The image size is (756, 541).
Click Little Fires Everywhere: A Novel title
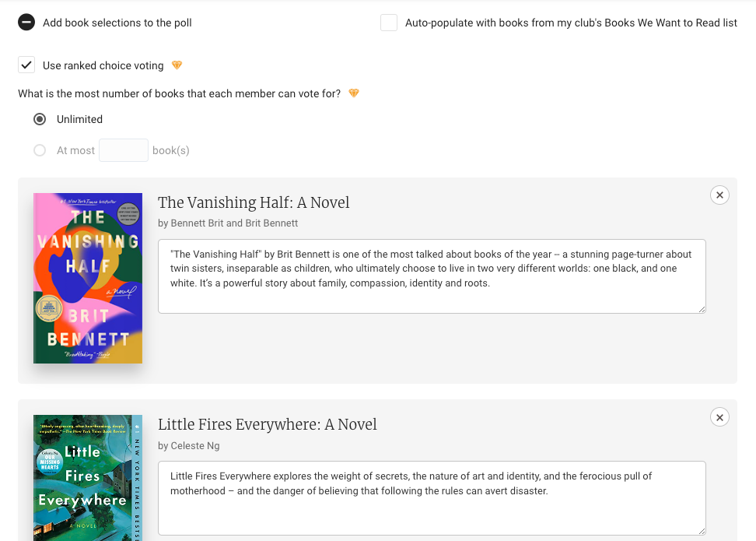pyautogui.click(x=267, y=424)
